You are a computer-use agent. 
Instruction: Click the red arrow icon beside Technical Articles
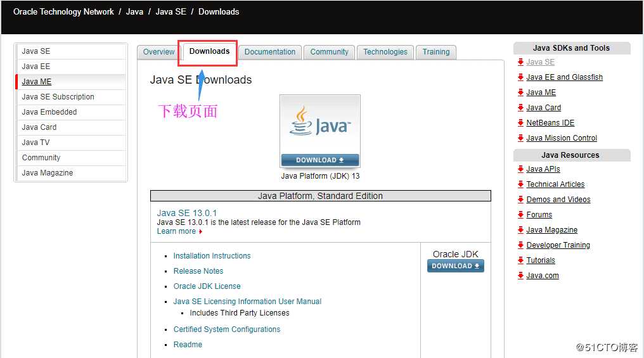[520, 184]
